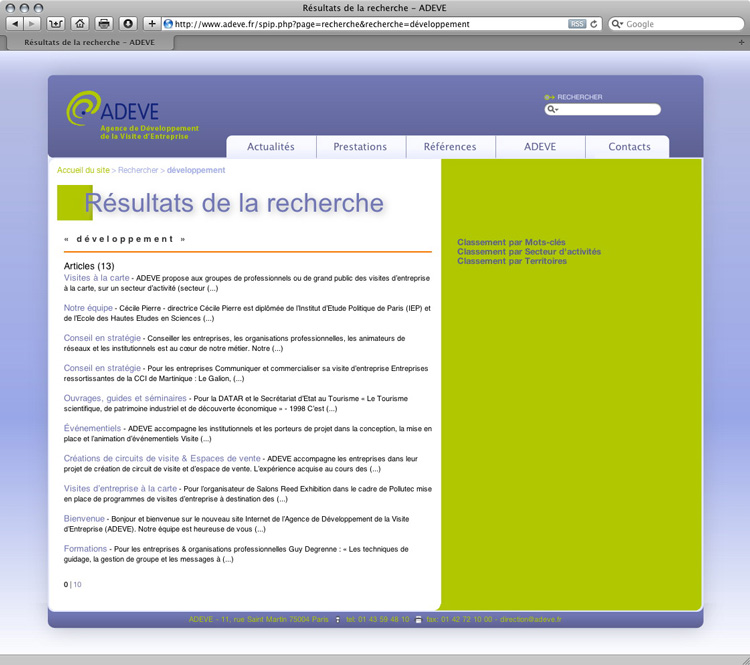Screen dimensions: 750x665
Task: Click the 'Résultats de la recherche' page title
Action: click(234, 203)
